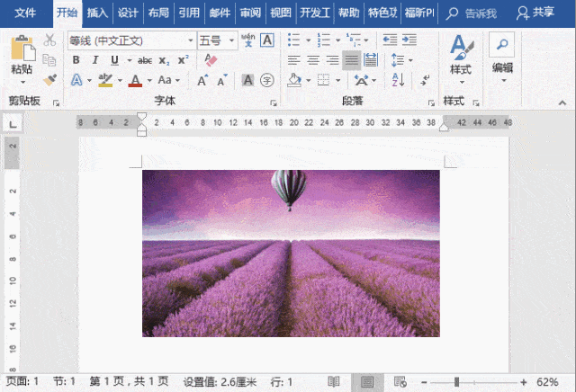The width and height of the screenshot is (576, 392).
Task: Click the character border icon
Action: 267,40
